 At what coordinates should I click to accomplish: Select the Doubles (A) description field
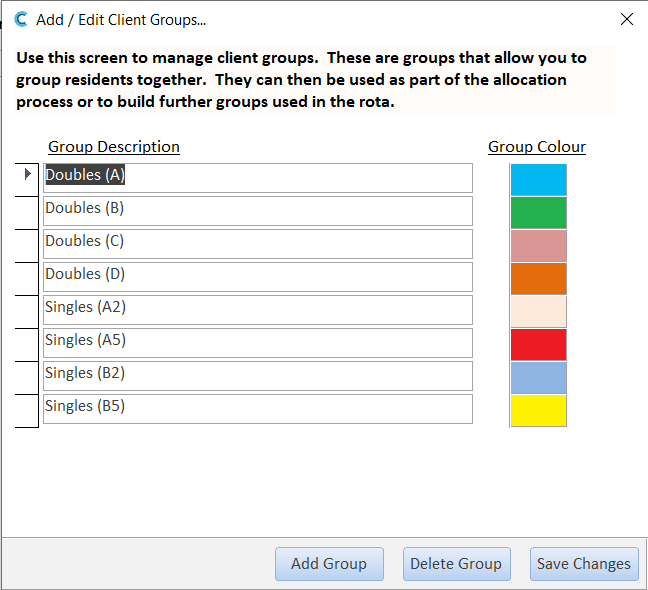click(258, 178)
